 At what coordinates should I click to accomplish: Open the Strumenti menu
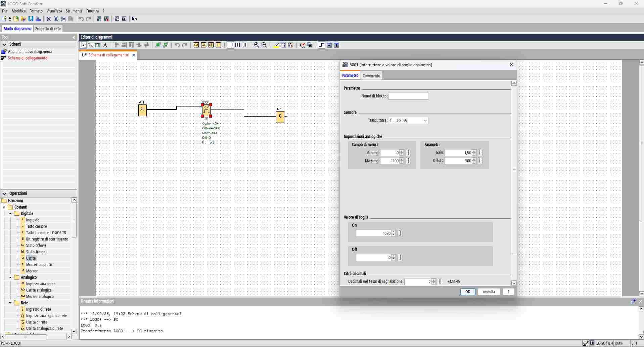coord(74,11)
